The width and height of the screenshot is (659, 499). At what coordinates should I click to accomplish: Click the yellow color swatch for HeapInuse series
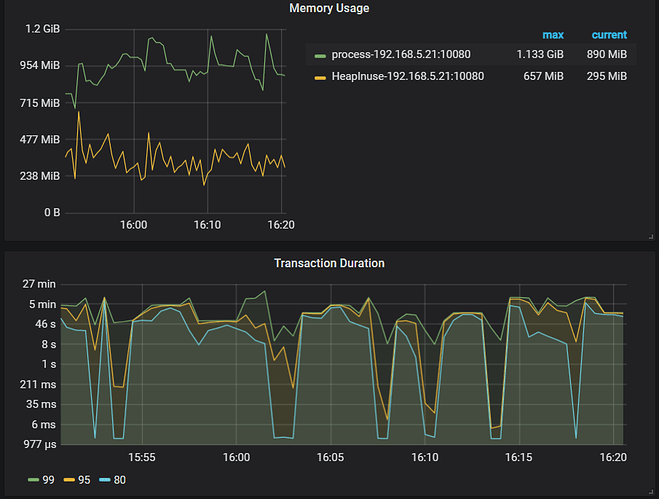click(x=320, y=77)
